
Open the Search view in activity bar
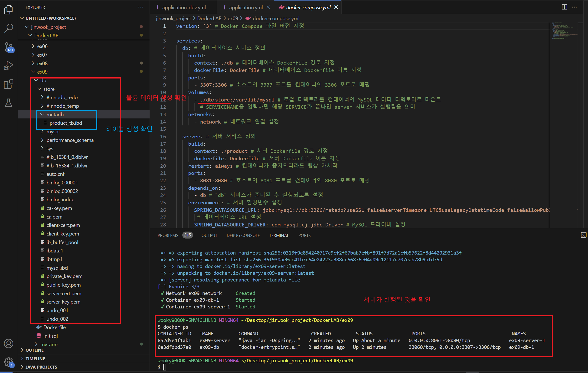(x=9, y=28)
